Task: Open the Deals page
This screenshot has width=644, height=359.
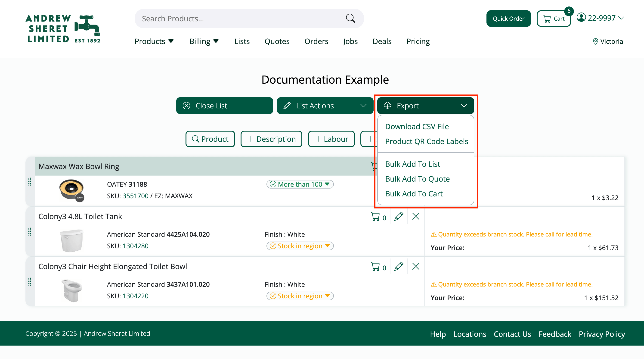Action: coord(382,41)
